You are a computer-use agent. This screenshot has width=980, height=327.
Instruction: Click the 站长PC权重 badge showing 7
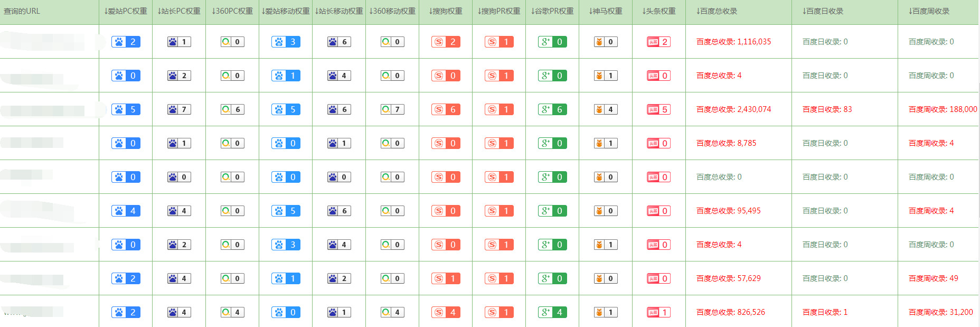click(179, 109)
